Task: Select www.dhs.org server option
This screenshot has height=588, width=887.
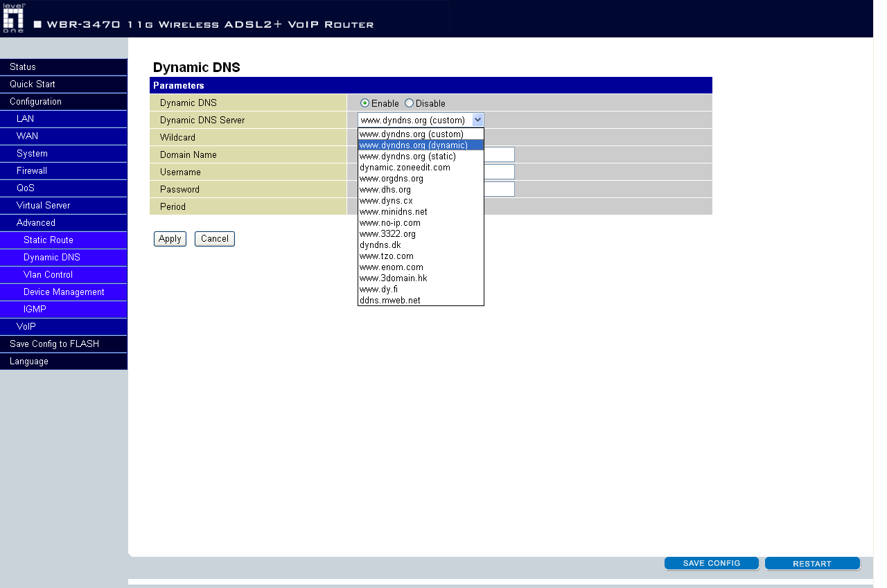Action: (x=421, y=189)
